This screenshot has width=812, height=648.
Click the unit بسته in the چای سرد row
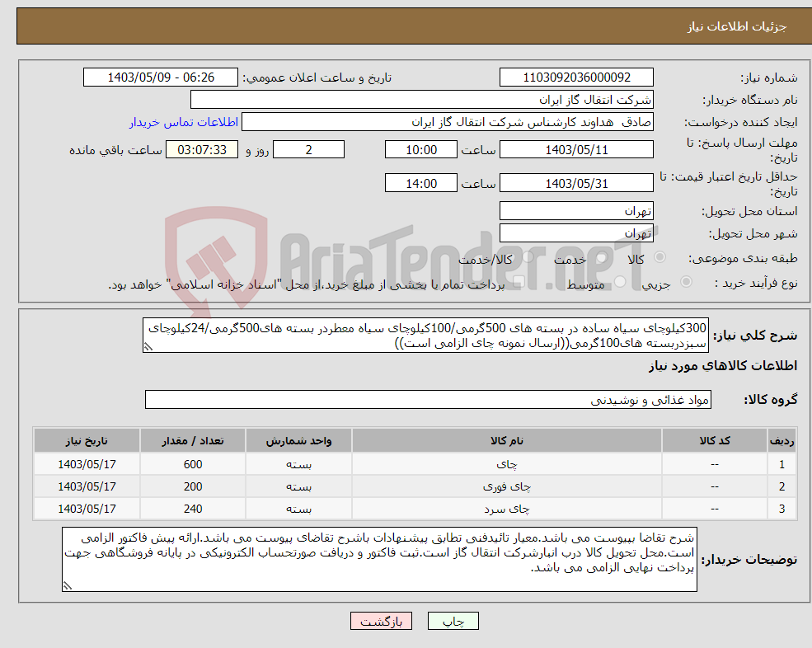click(298, 509)
